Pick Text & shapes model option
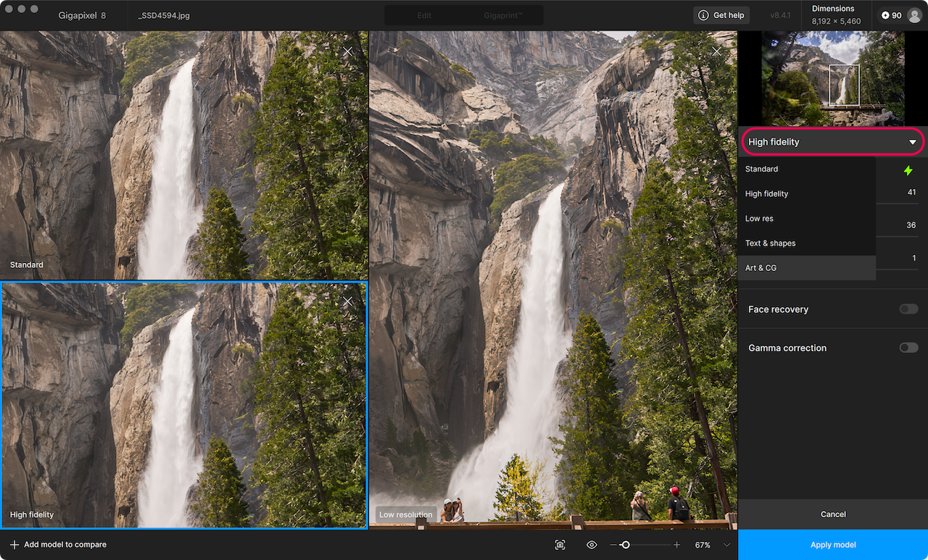 (807, 243)
